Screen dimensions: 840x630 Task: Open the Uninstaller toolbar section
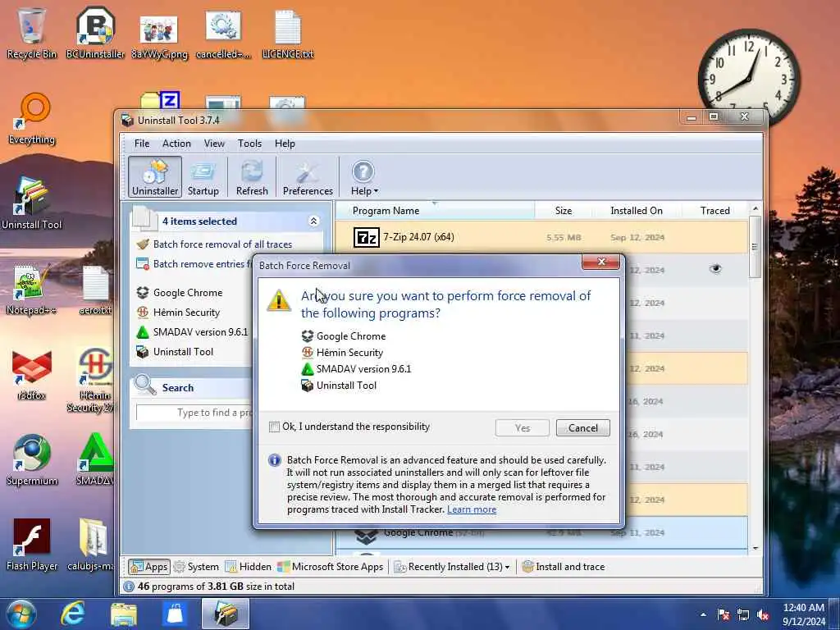click(x=155, y=177)
